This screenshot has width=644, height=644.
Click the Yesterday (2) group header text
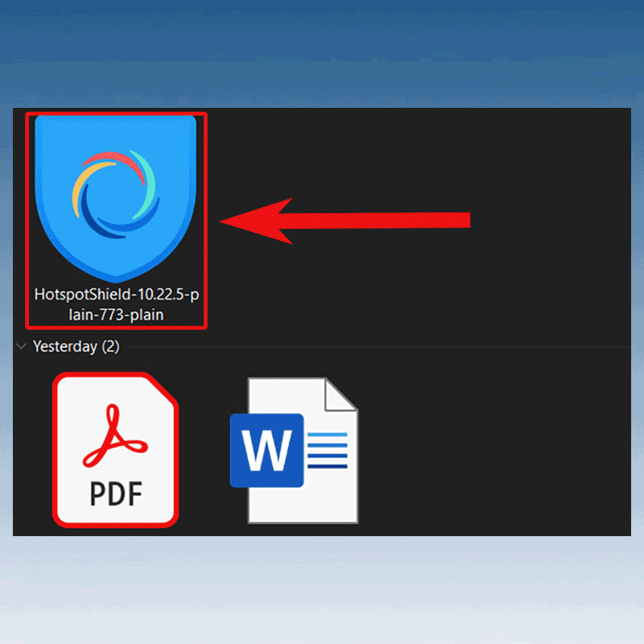76,346
